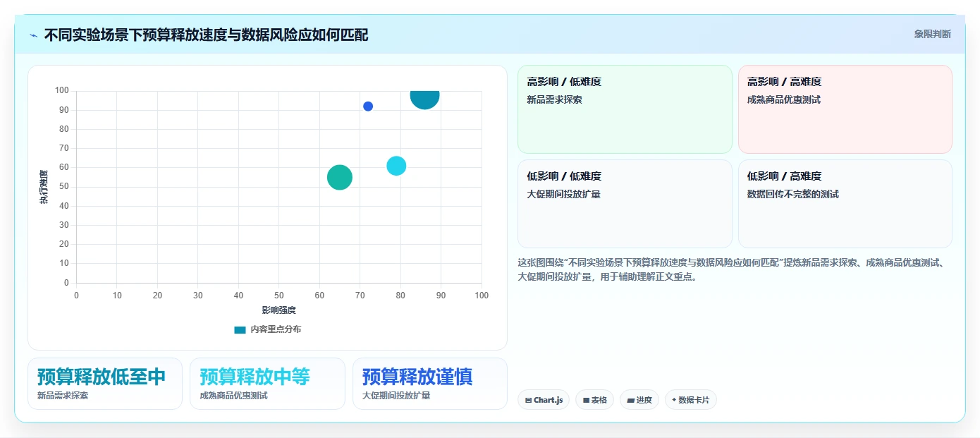The width and height of the screenshot is (980, 438).
Task: Click the 成熟商品优惠测试 text in pink card
Action: (784, 99)
